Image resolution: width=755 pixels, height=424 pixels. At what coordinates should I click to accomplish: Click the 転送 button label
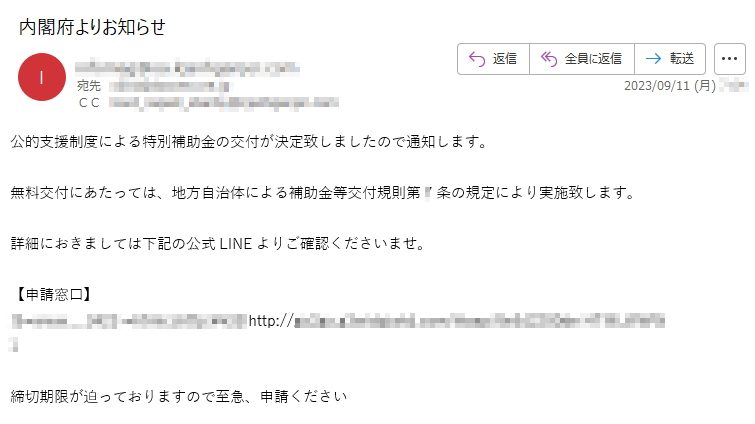682,59
